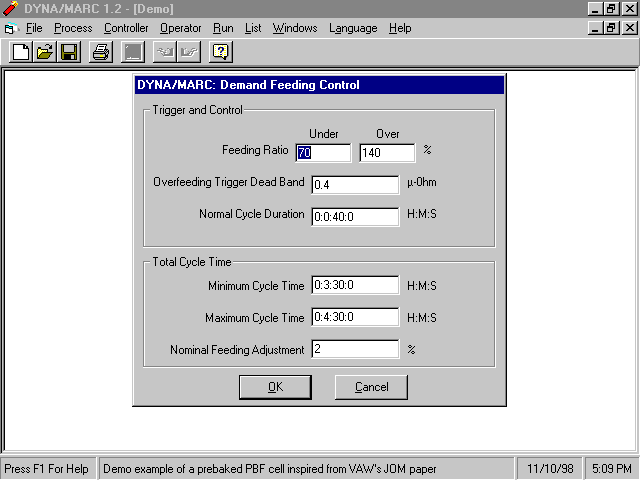Click the 5:09 PM time in status bar

point(612,469)
